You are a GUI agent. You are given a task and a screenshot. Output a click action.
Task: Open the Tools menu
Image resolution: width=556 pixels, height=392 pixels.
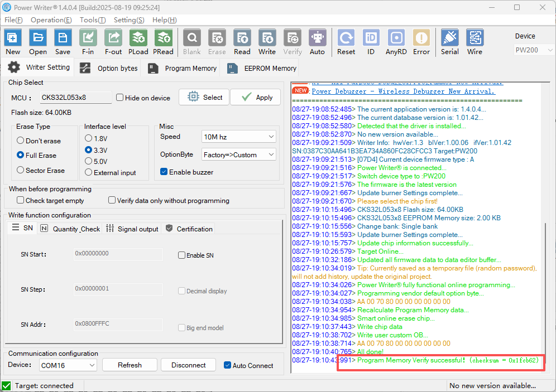[93, 20]
